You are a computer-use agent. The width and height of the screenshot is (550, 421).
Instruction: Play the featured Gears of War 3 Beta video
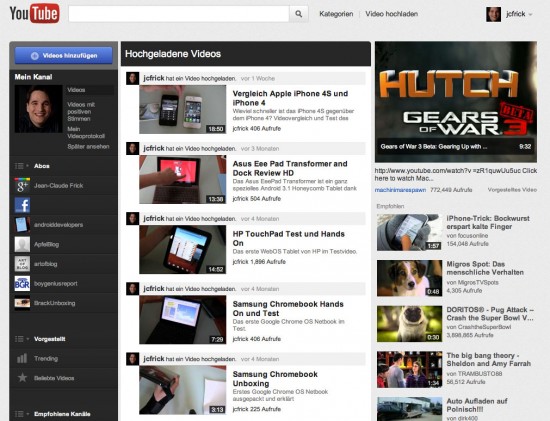tap(456, 102)
